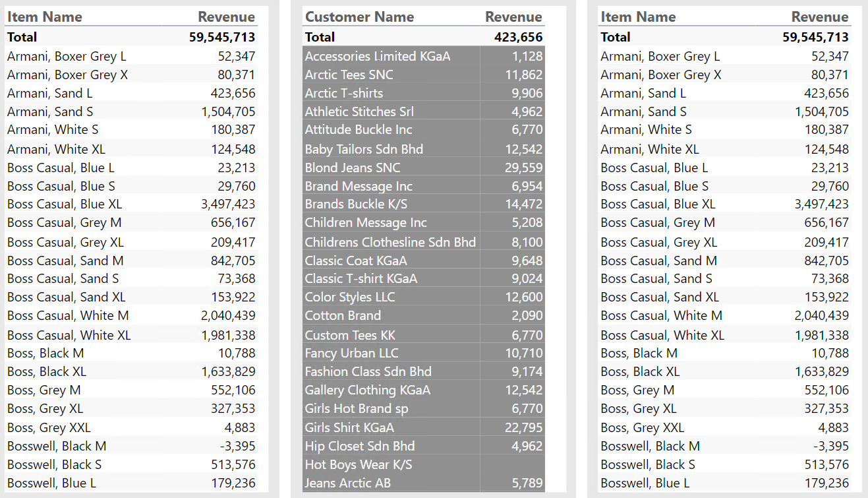Select Blond Jeans SNC customer
Viewport: 868px width, 498px height.
point(353,168)
